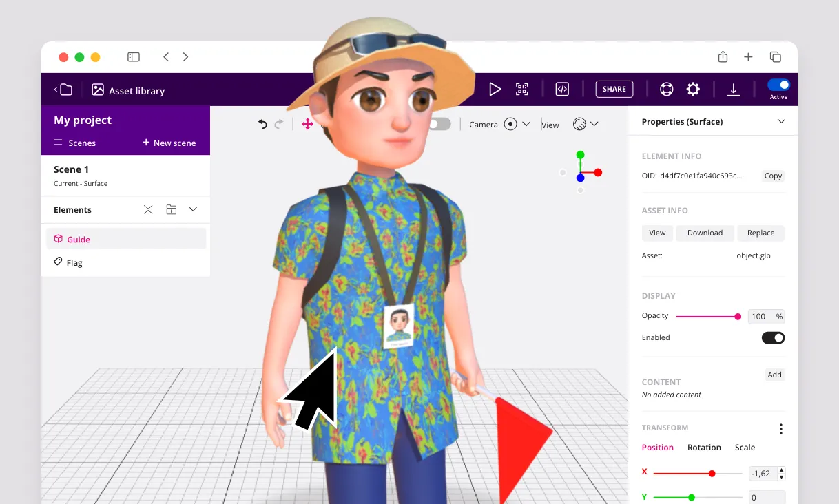
Task: Collapse the Properties (Surface) panel
Action: (781, 121)
